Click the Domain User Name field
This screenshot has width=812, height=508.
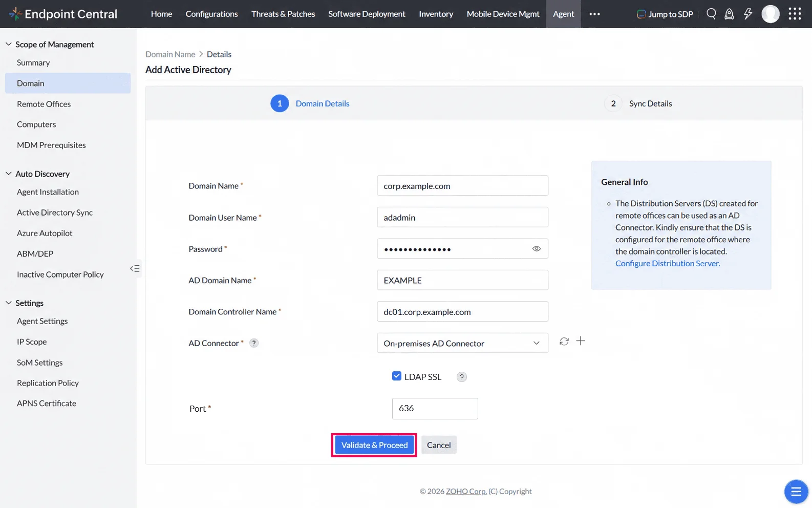462,217
